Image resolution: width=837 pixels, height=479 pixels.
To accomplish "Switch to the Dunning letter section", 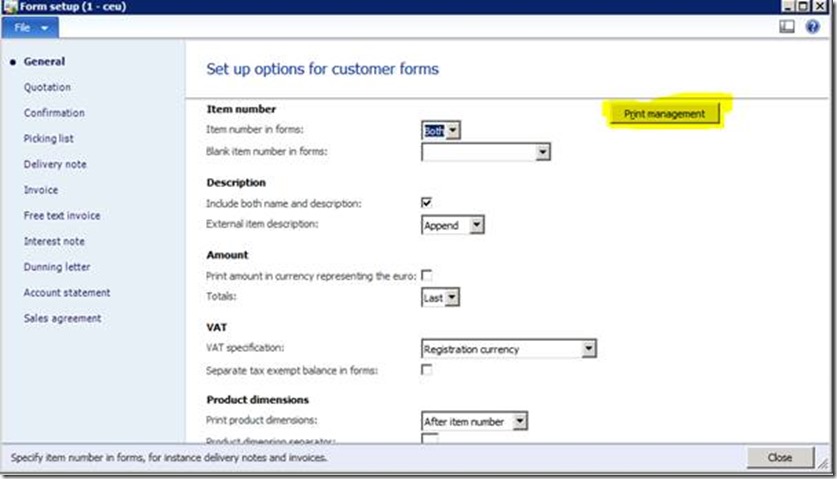I will [57, 267].
